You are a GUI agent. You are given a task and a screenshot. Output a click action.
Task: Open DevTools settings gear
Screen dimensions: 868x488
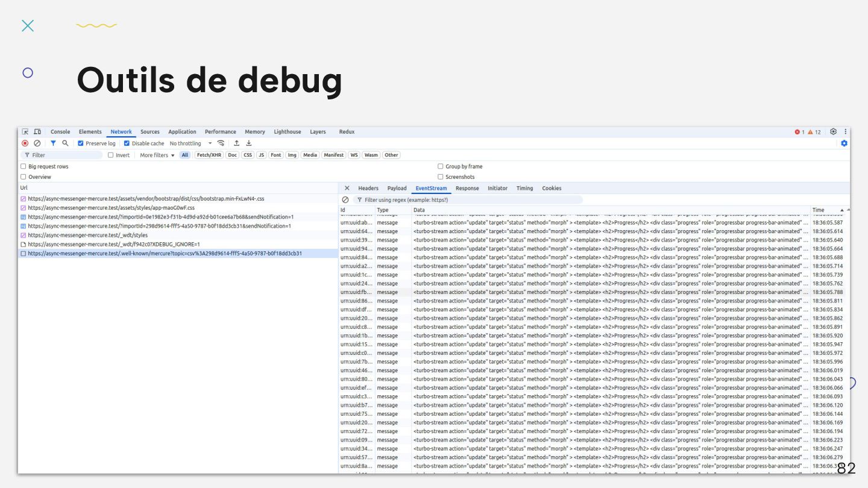[x=833, y=132]
